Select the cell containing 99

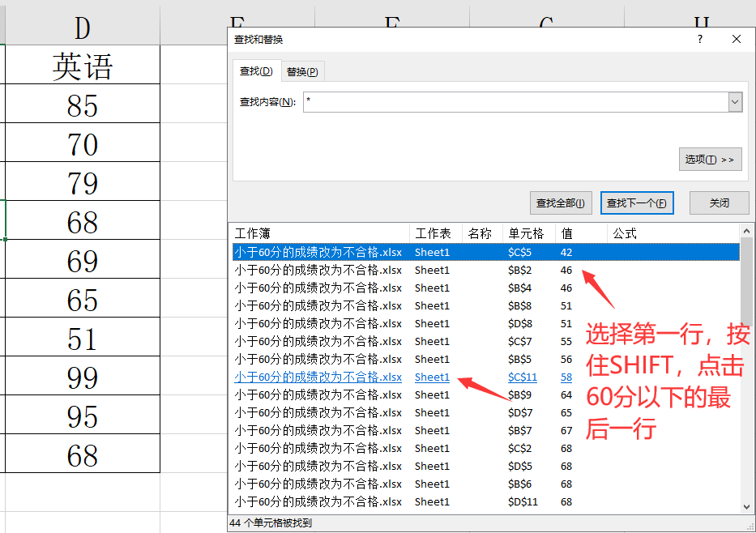pyautogui.click(x=83, y=376)
